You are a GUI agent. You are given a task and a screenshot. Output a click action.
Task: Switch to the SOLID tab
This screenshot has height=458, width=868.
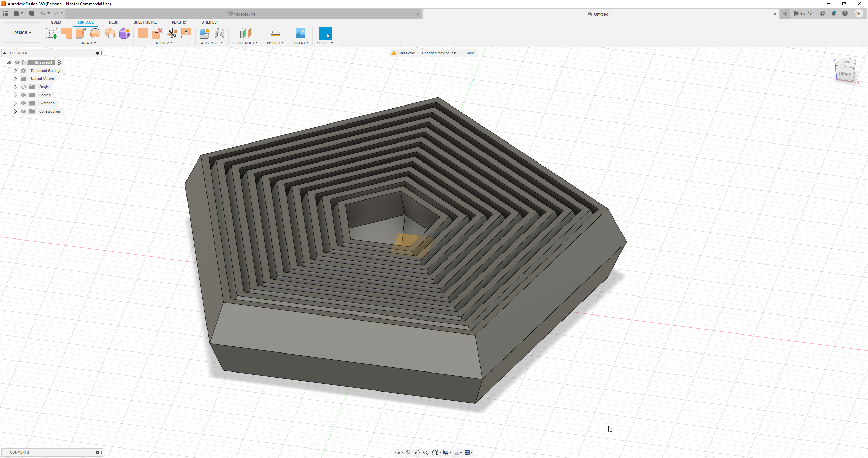coord(56,22)
